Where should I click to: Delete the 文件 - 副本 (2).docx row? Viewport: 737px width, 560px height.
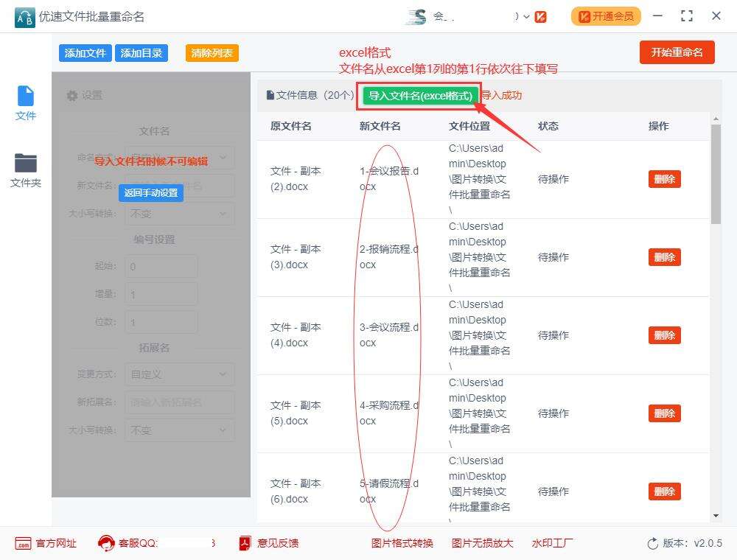coord(665,179)
